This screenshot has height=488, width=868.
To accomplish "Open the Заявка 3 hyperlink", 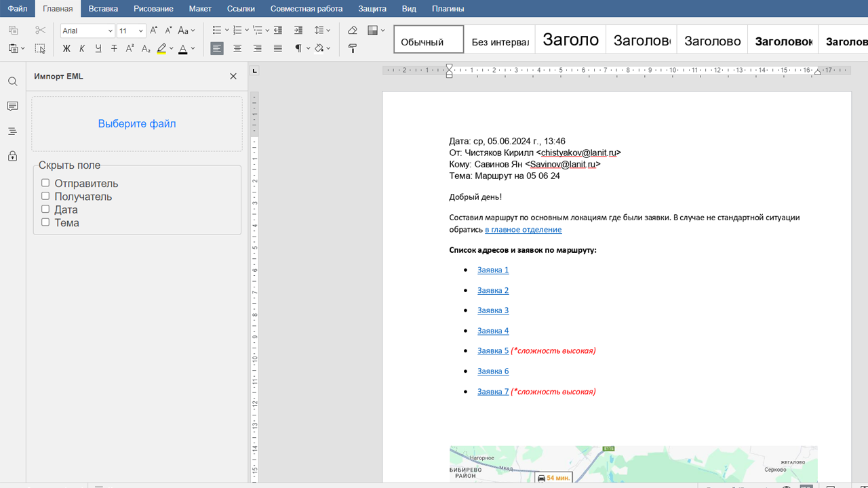I will [x=493, y=310].
